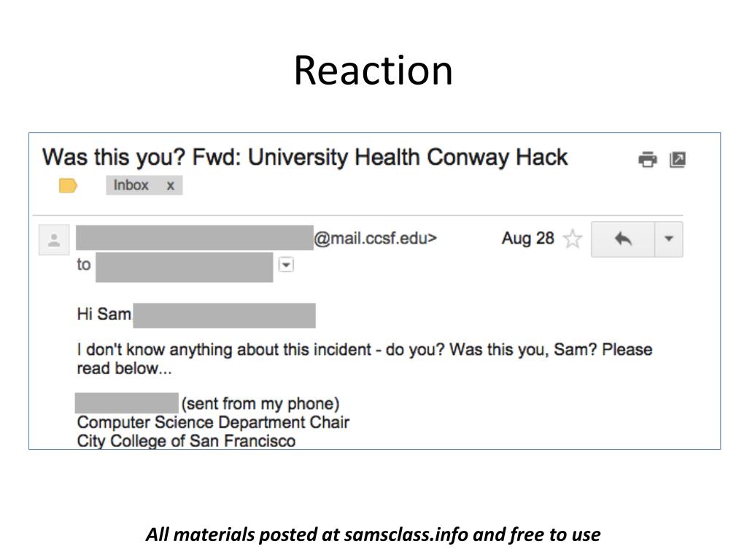Click the reply arrow button
This screenshot has height=560, width=747.
(x=623, y=239)
